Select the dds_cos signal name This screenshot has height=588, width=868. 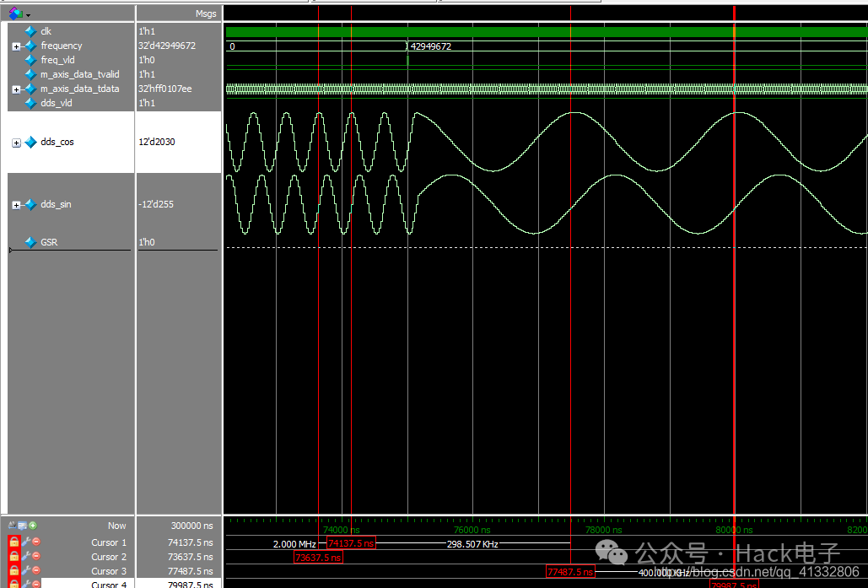57,143
